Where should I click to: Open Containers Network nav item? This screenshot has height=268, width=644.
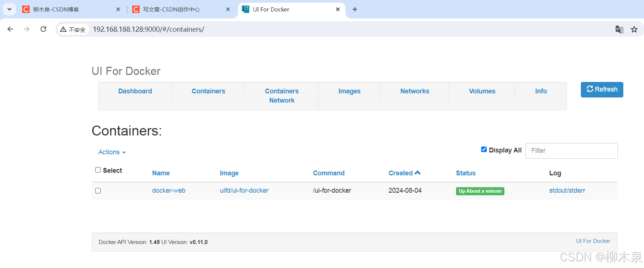282,96
